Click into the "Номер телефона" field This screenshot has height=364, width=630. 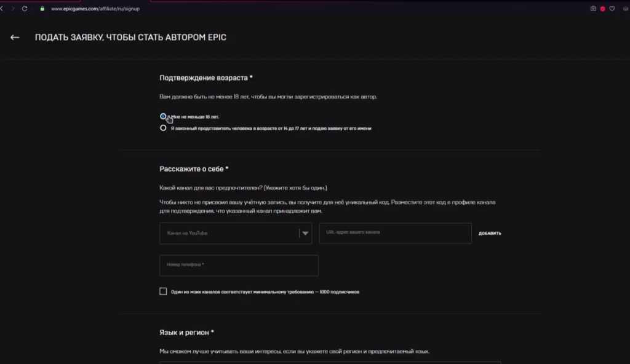[239, 265]
